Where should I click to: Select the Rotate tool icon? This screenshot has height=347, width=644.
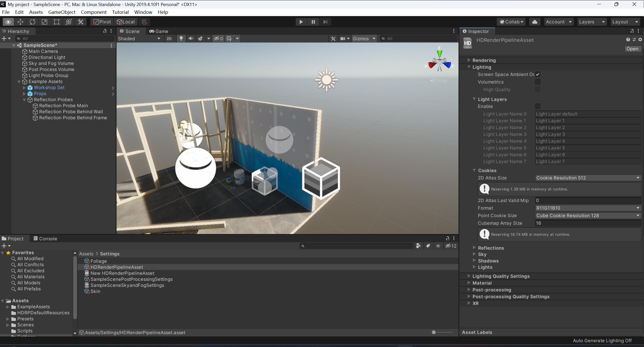(x=32, y=22)
